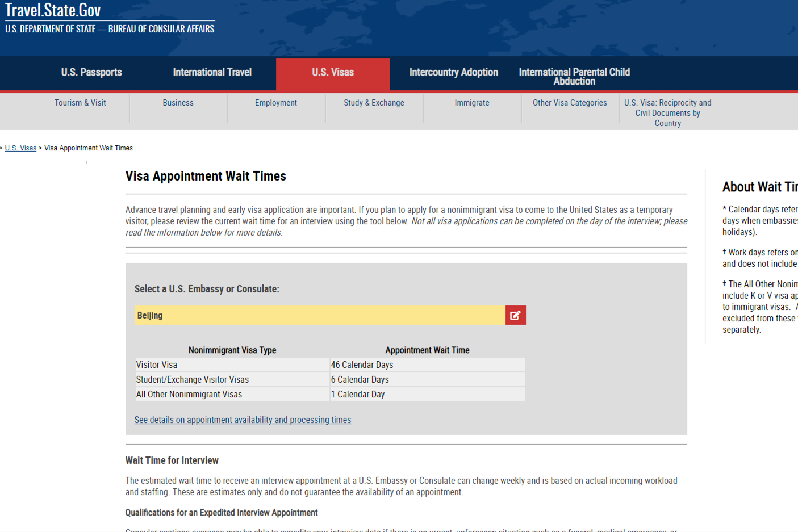This screenshot has height=532, width=798.
Task: Open Employment visa submenu
Action: click(275, 103)
